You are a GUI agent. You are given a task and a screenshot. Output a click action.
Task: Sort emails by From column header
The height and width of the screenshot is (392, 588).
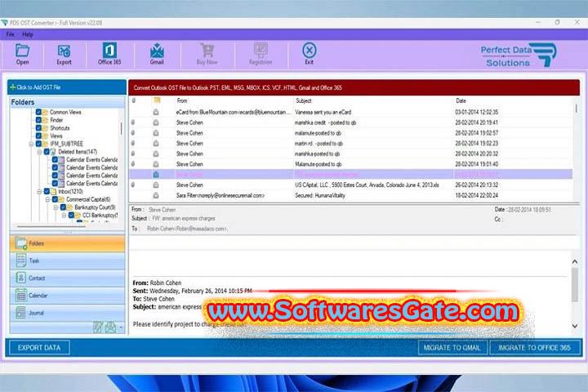(182, 100)
